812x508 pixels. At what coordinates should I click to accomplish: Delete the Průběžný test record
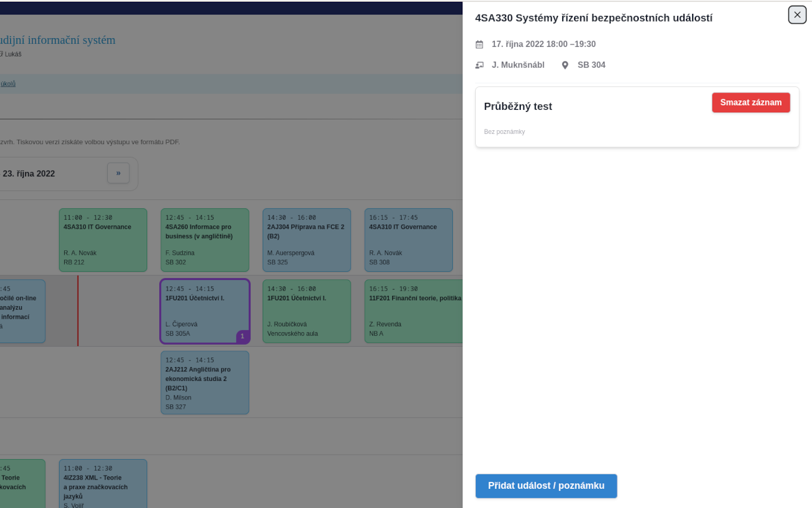point(750,103)
